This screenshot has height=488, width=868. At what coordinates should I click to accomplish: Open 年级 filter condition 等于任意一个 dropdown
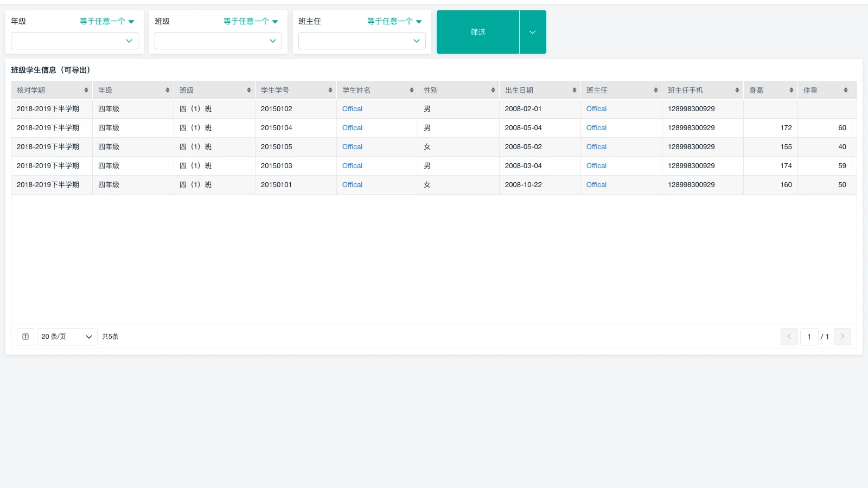[107, 21]
